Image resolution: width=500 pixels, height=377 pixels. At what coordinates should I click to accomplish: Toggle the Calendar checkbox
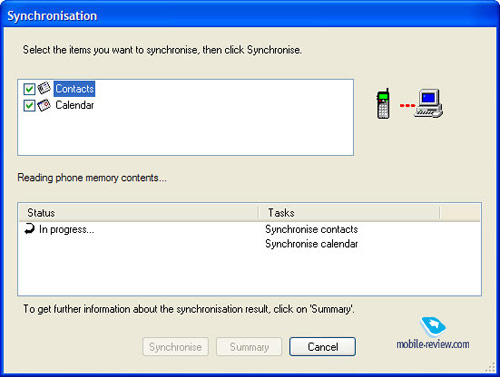[x=29, y=106]
